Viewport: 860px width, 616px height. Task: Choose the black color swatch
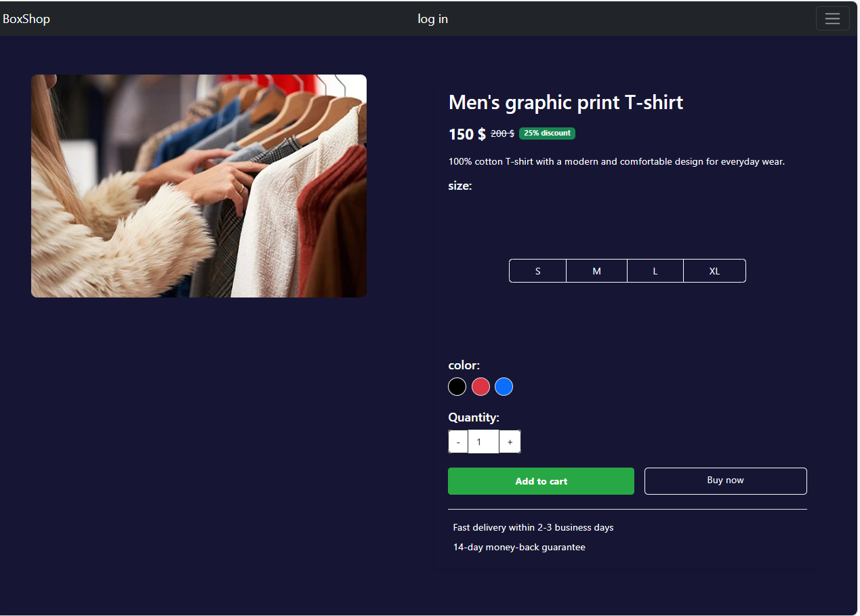pos(457,386)
